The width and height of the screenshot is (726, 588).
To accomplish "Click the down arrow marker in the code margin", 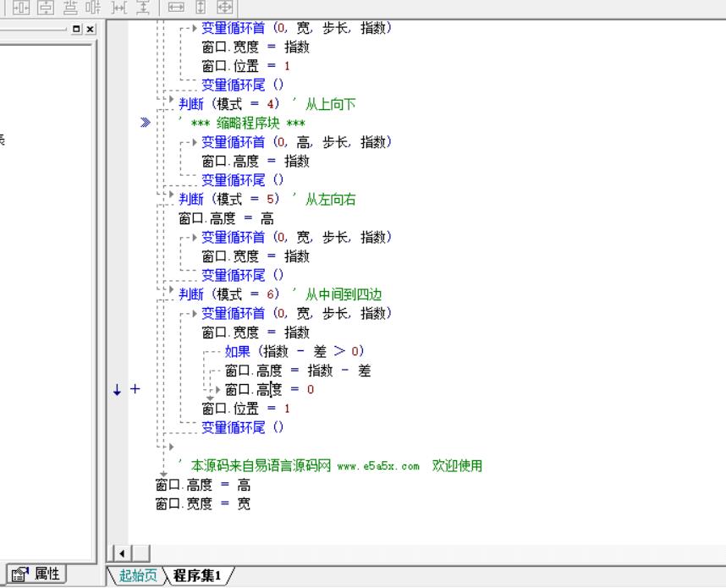I will tap(117, 389).
